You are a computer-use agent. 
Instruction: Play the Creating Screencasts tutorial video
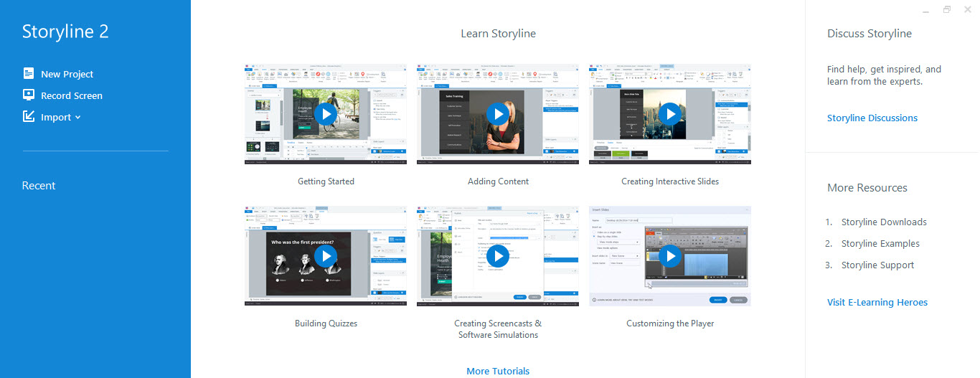pyautogui.click(x=498, y=256)
